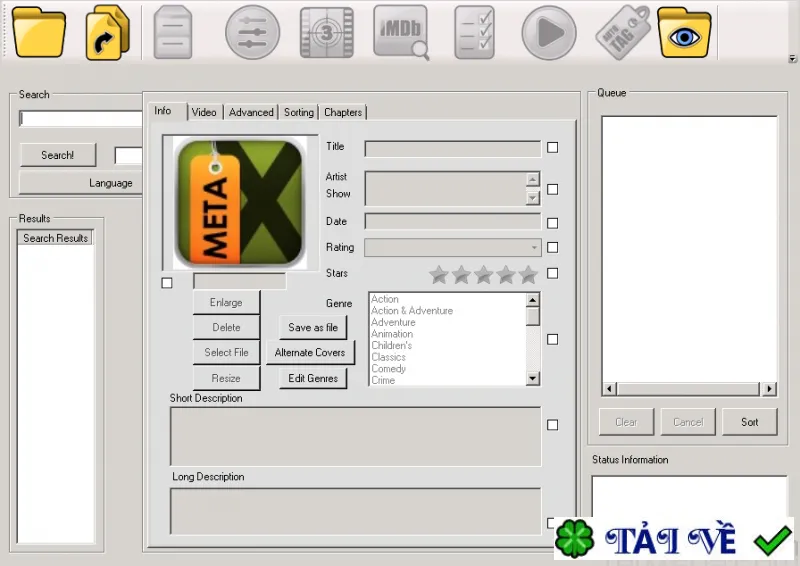This screenshot has width=800, height=566.
Task: Click the Title input field
Action: pyautogui.click(x=453, y=149)
